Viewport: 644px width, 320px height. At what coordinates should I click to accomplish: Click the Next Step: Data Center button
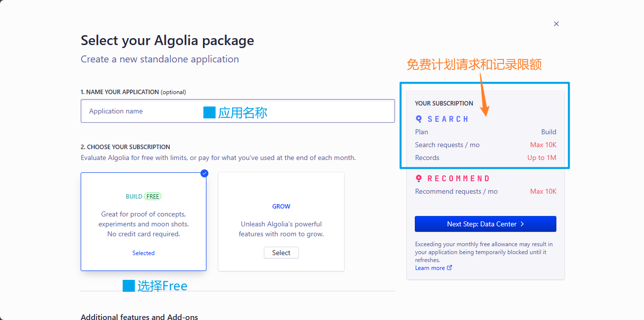pyautogui.click(x=485, y=224)
